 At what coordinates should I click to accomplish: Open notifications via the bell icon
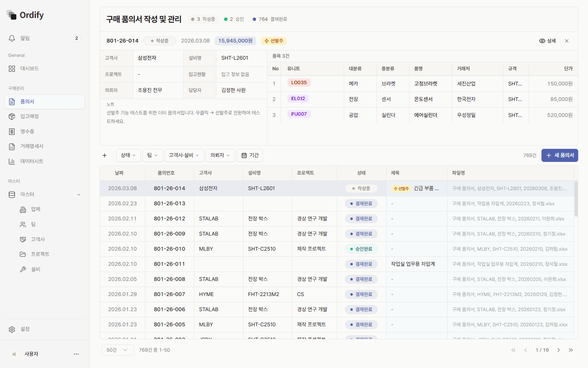pos(12,38)
